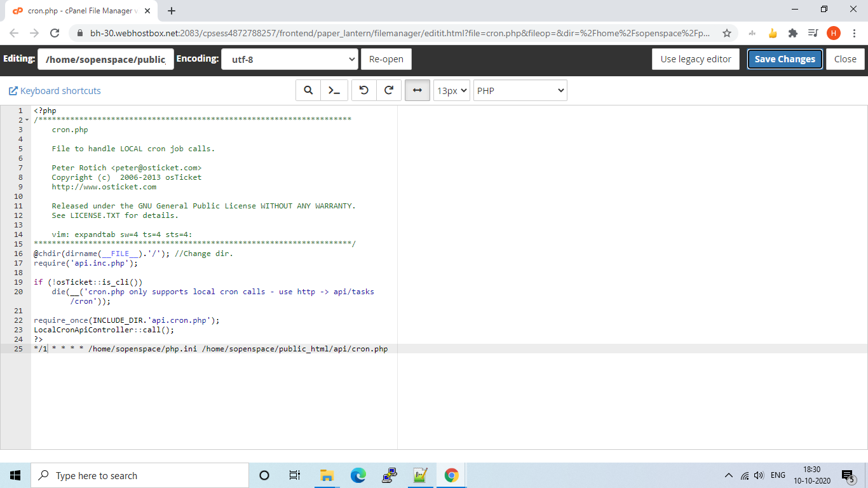Open the Chrome three-dot menu
This screenshot has height=488, width=868.
pyautogui.click(x=854, y=33)
